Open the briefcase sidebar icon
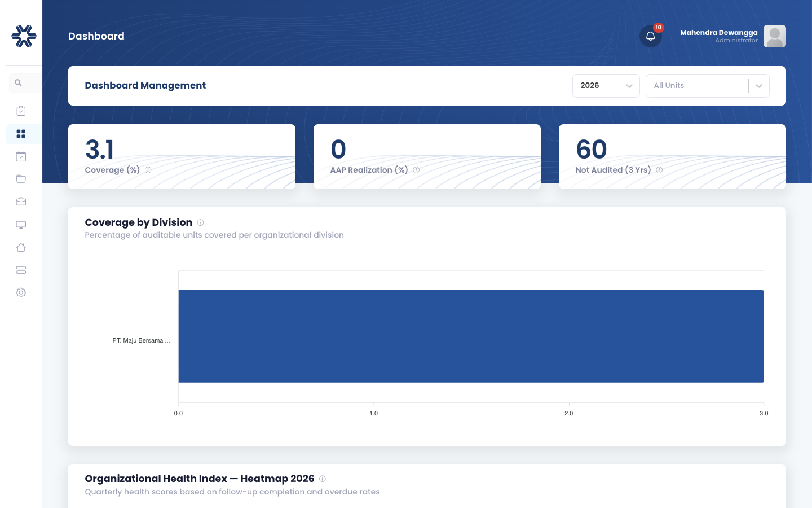Screen dimensions: 812x508 21,202
